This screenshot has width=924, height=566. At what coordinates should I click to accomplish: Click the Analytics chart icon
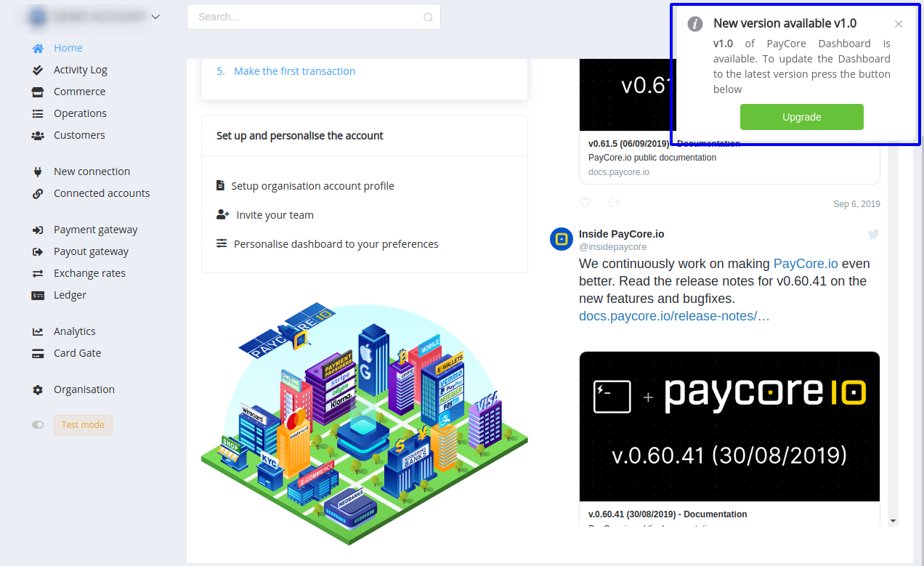click(38, 331)
